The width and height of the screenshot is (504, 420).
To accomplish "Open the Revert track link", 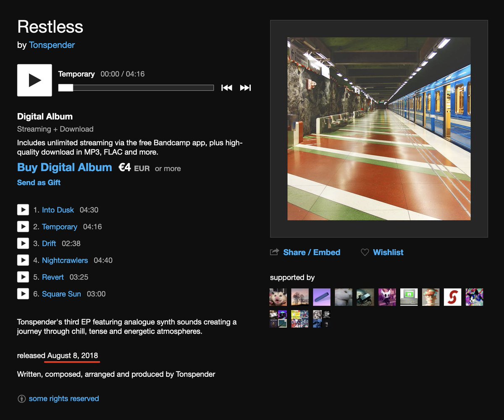I will 53,277.
